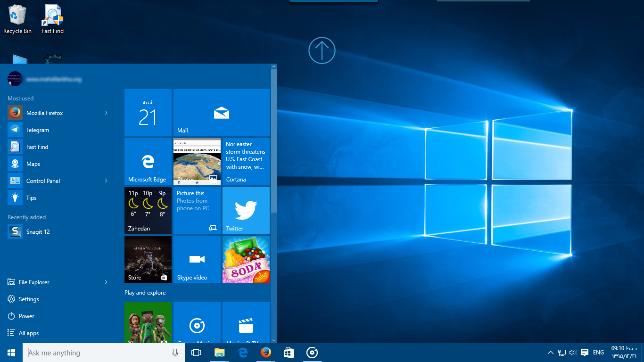Click the network icon in system tray

pos(562,353)
